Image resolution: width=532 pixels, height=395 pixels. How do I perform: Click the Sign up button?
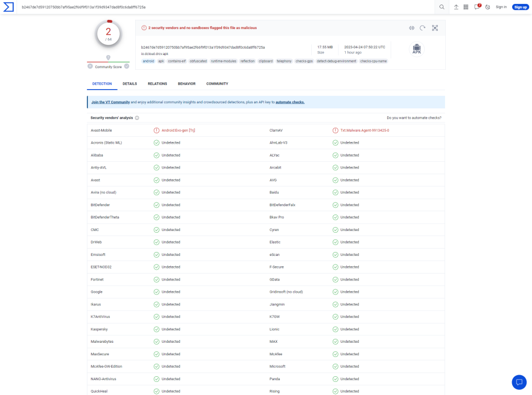[521, 7]
